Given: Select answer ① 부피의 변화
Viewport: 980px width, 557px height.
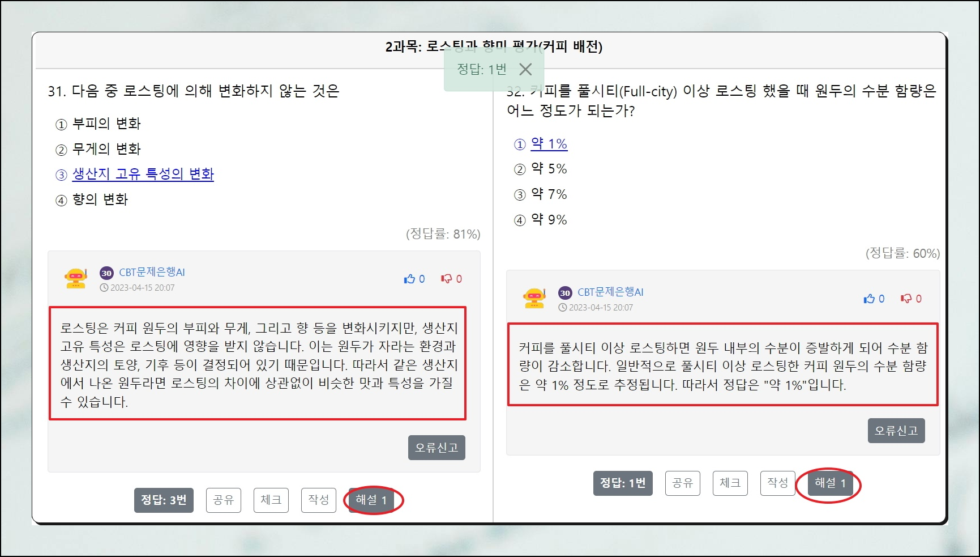Looking at the screenshot, I should pos(98,124).
